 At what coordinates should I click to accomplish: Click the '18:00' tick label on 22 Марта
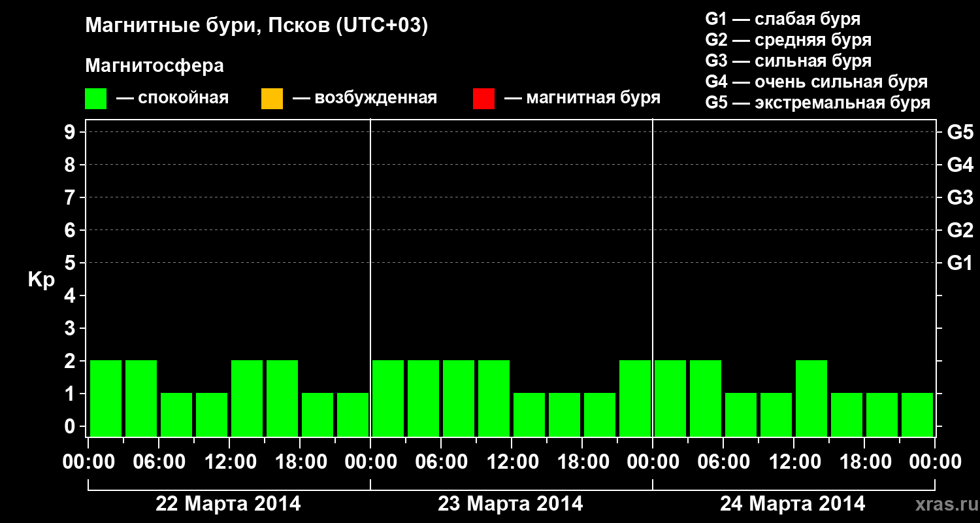point(300,462)
